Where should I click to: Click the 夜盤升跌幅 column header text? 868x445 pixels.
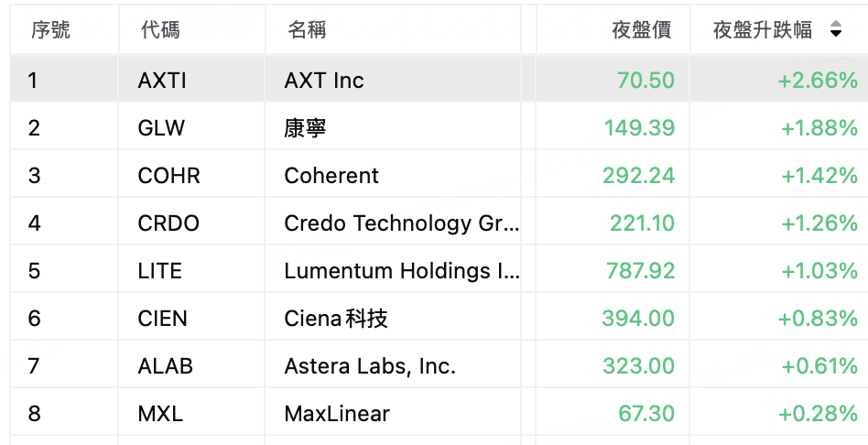click(763, 30)
